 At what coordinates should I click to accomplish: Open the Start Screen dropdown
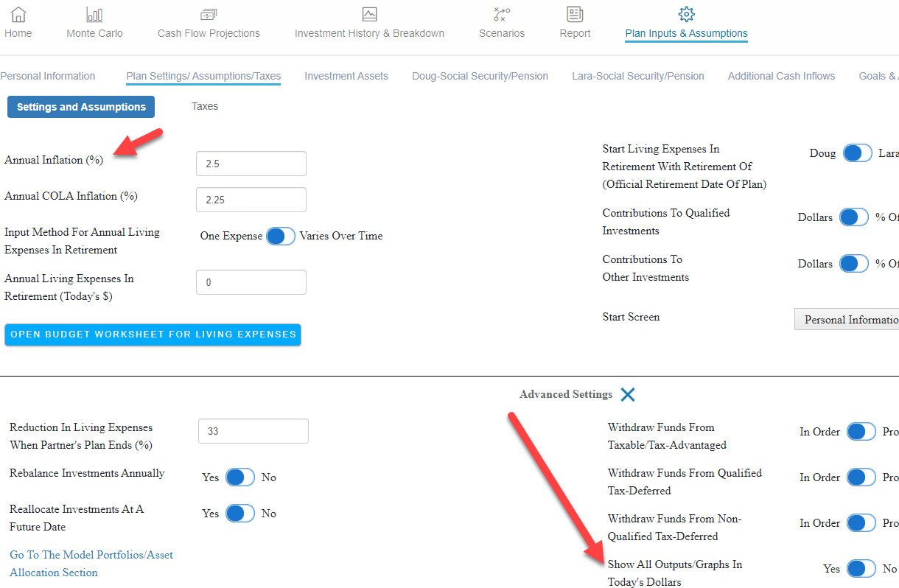[x=847, y=319]
